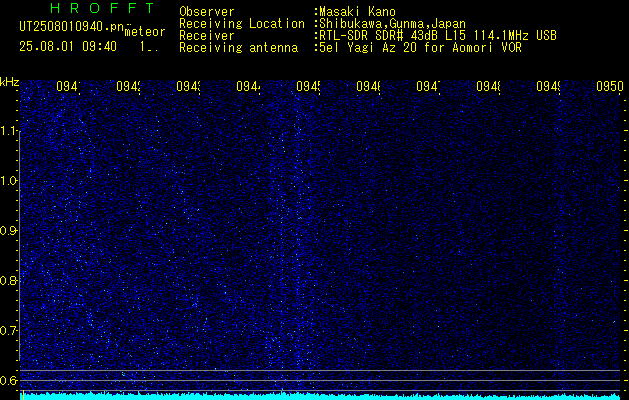Click the 0.7 kHz axis label
Screen dimensions: 629x400
pos(9,331)
